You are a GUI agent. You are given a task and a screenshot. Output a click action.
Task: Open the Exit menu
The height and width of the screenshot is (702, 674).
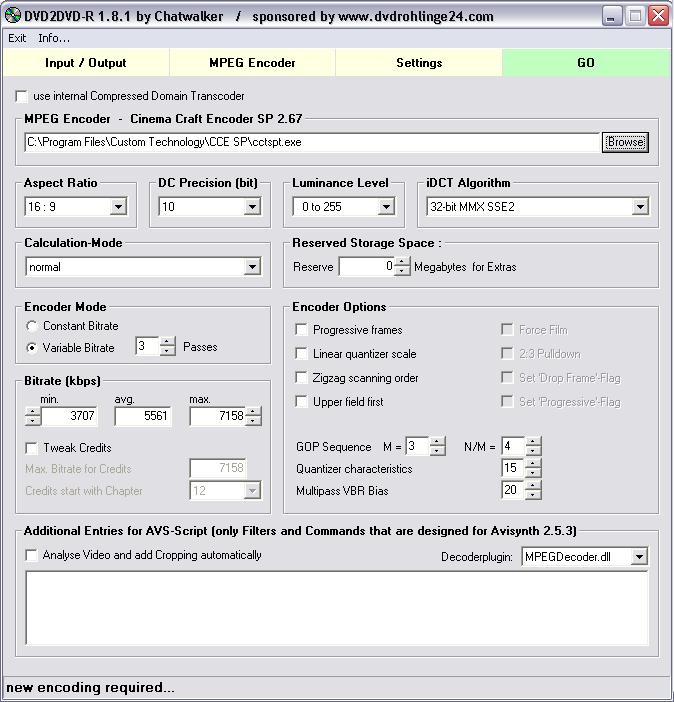tap(17, 38)
